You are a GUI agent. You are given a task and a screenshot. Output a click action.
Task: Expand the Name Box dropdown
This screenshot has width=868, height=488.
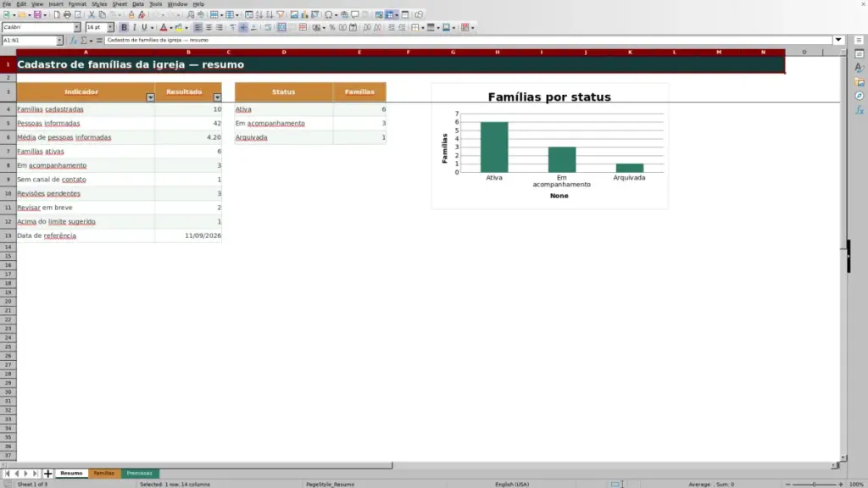coord(59,41)
